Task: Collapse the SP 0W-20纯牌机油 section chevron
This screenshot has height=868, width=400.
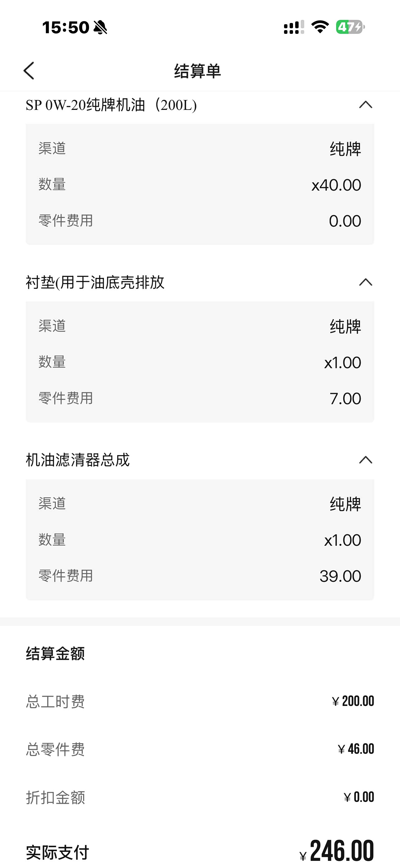Action: (x=366, y=105)
